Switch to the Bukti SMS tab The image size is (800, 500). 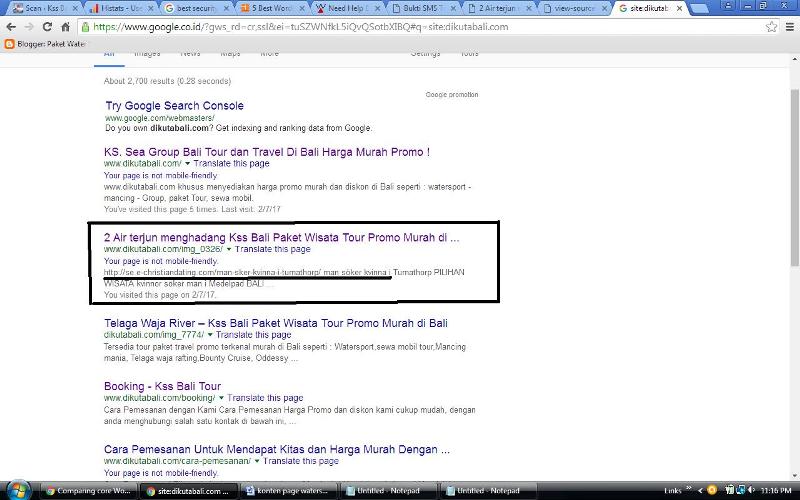pyautogui.click(x=422, y=8)
